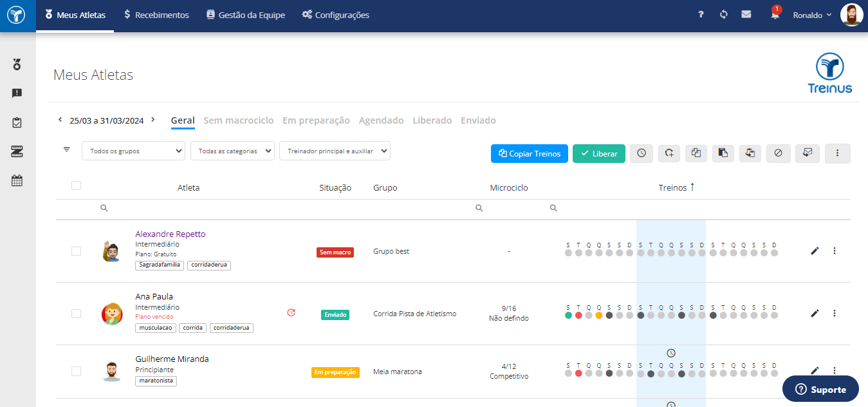Viewport: 868px width, 407px height.
Task: Switch to the Agendado tab
Action: point(381,120)
